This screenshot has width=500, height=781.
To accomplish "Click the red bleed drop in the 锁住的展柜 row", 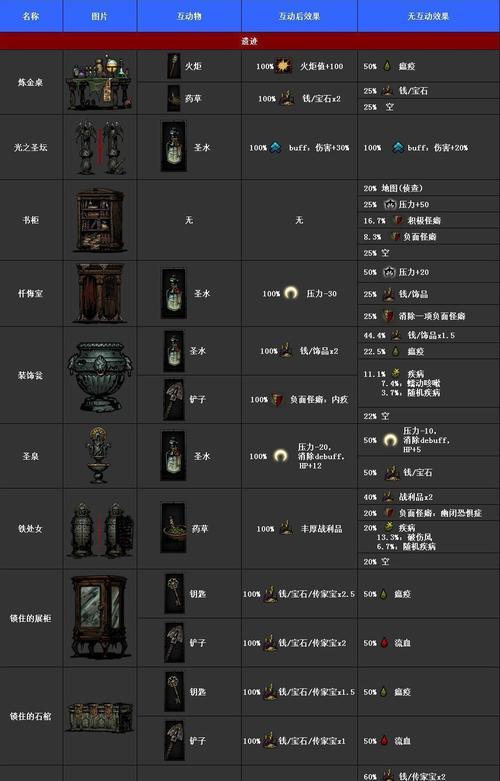I will [384, 643].
